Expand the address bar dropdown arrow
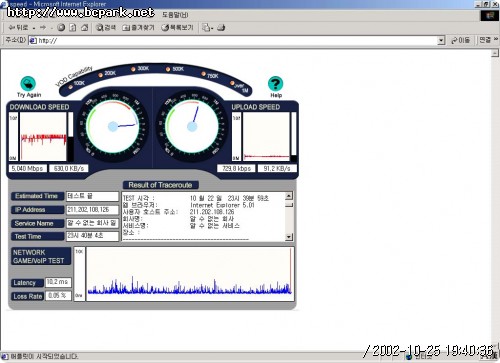Image resolution: width=500 pixels, height=363 pixels. coord(441,41)
